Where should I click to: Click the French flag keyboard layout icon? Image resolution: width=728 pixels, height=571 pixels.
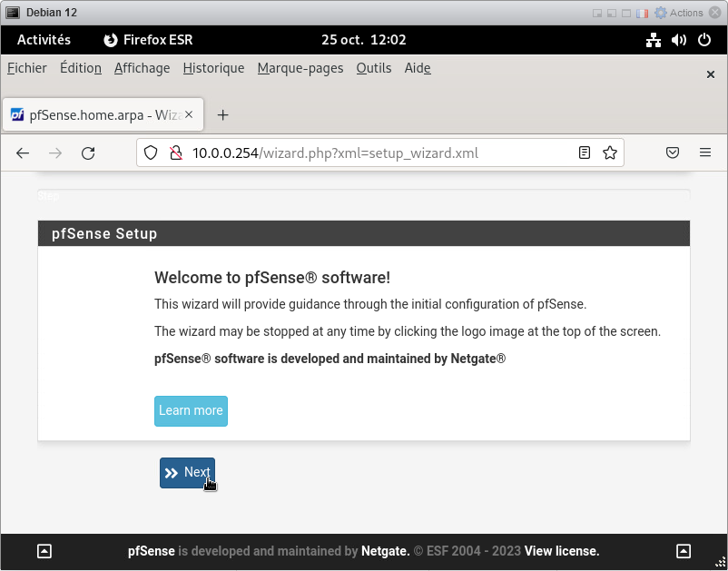point(642,13)
